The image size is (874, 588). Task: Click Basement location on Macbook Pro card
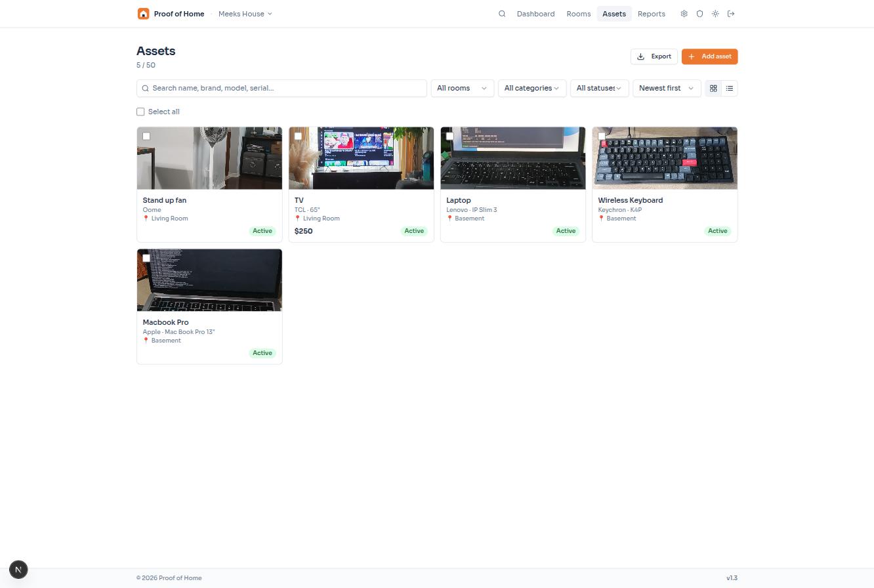162,341
